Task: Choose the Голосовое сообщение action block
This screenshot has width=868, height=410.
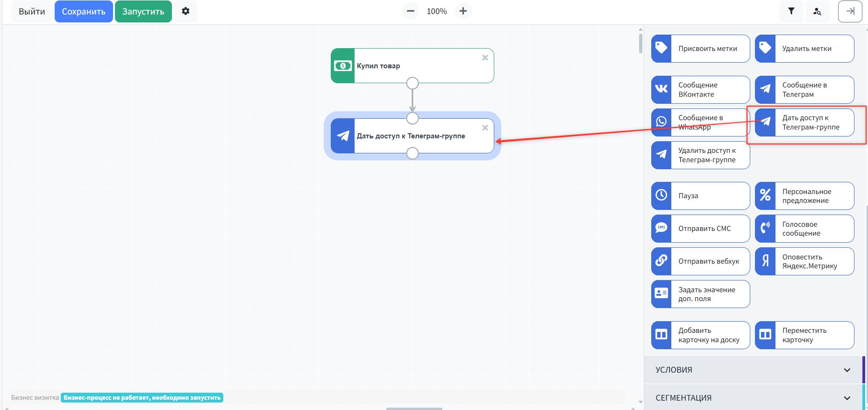Action: (804, 229)
